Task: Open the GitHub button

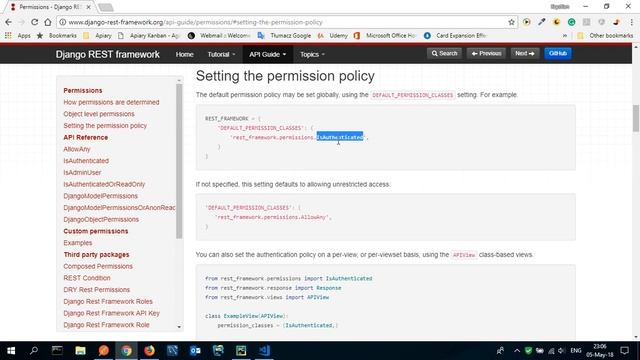Action: coord(558,53)
